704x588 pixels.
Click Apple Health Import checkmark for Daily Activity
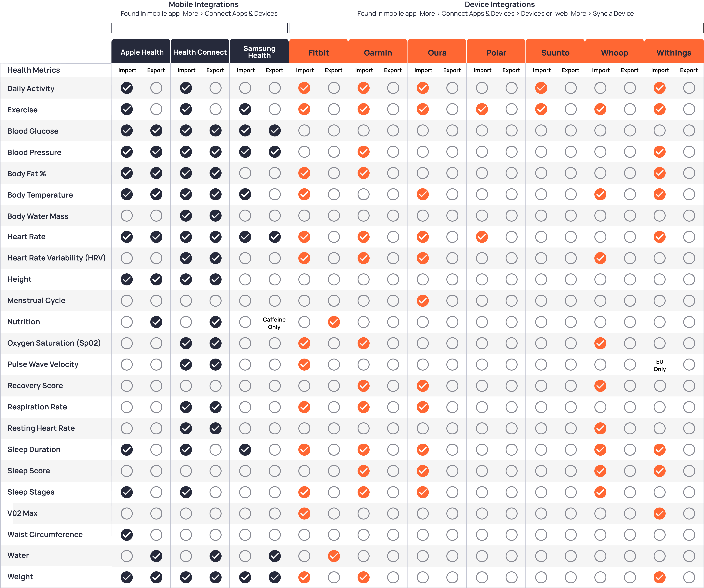point(127,88)
